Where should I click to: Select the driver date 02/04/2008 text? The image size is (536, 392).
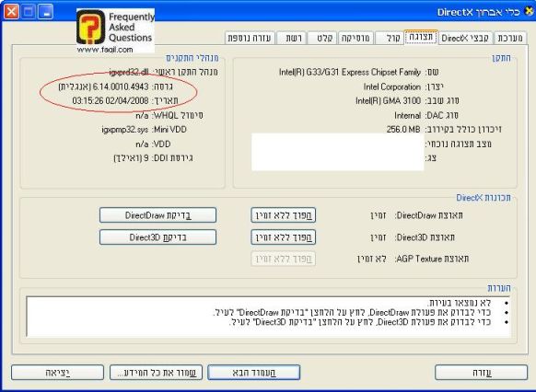tap(127, 100)
